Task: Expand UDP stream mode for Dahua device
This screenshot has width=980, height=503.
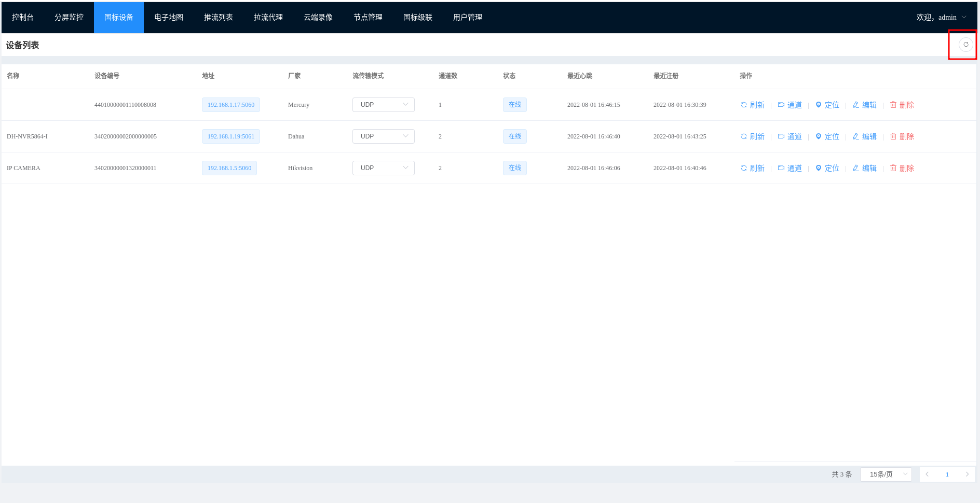Action: click(383, 136)
